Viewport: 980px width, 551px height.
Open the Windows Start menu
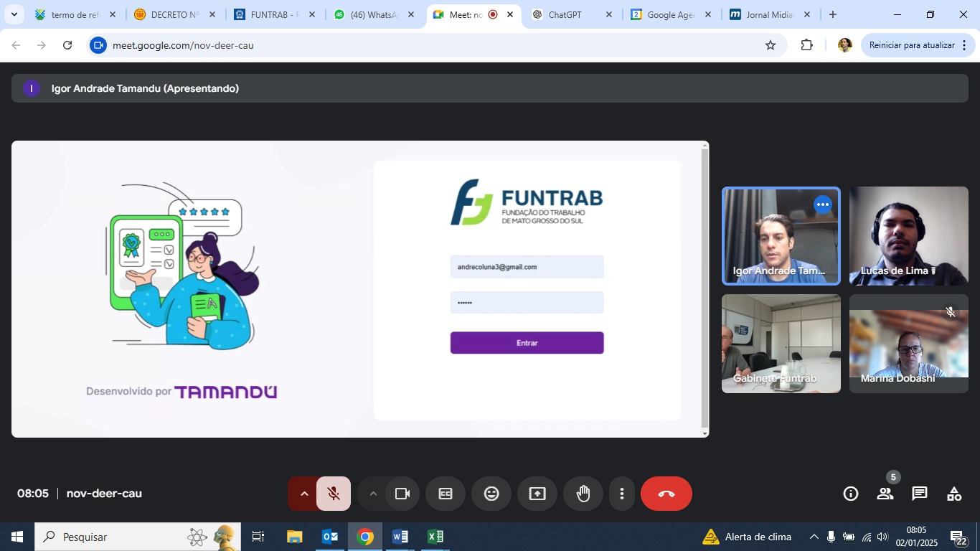coord(17,537)
